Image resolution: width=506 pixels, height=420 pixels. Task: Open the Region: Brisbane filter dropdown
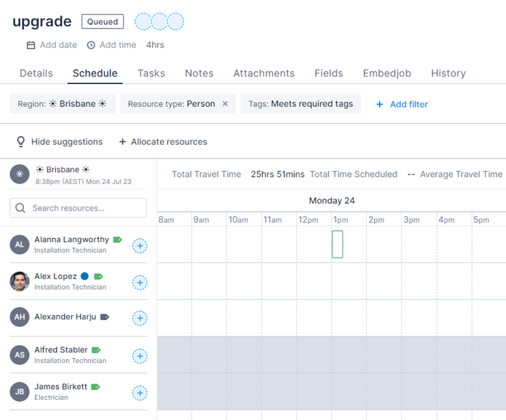61,103
